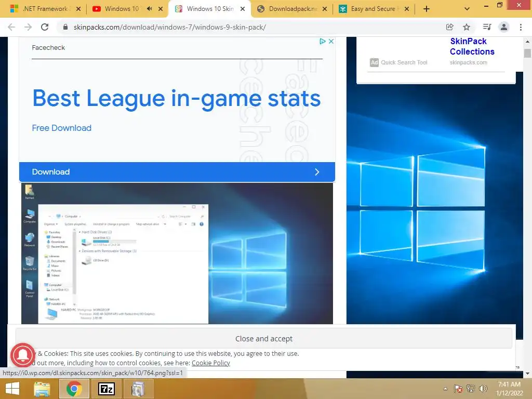Click the Free Download ad link
Image resolution: width=532 pixels, height=399 pixels.
61,128
